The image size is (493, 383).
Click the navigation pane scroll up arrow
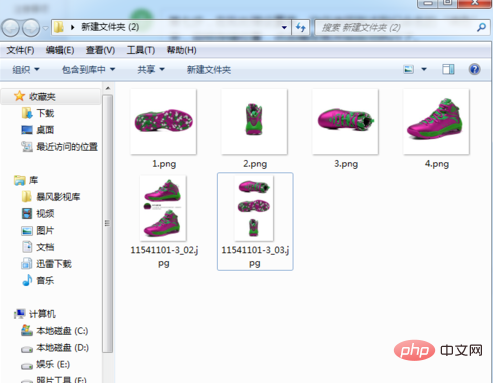point(108,88)
